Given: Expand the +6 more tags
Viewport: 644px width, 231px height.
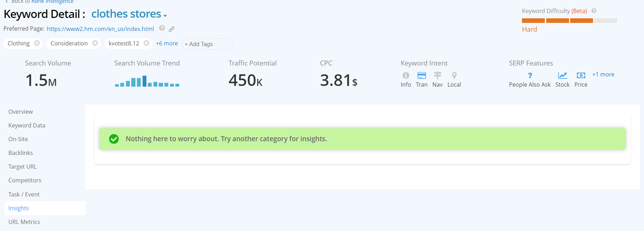Looking at the screenshot, I should pyautogui.click(x=167, y=43).
